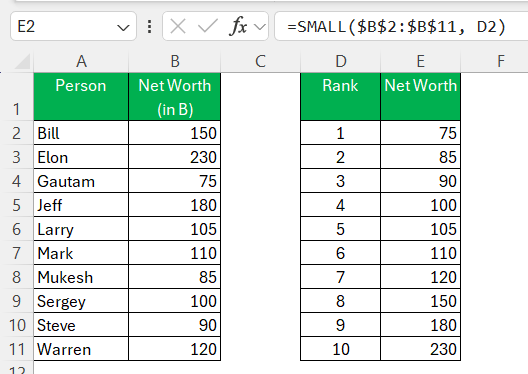
Task: Select rank cell 1 in column D
Action: click(340, 133)
